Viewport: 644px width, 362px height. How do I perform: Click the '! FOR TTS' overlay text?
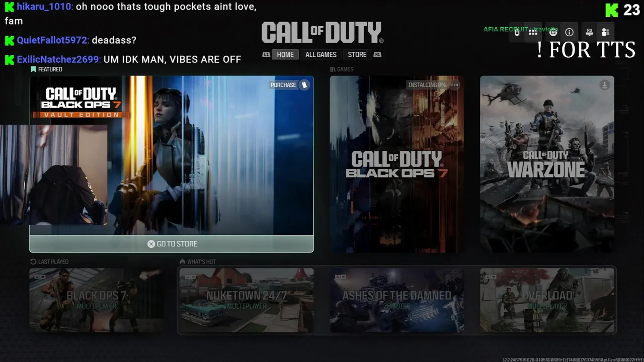point(586,50)
